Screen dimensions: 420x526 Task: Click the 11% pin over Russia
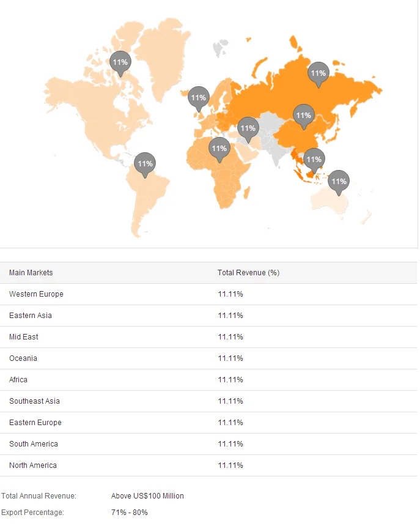[x=318, y=73]
